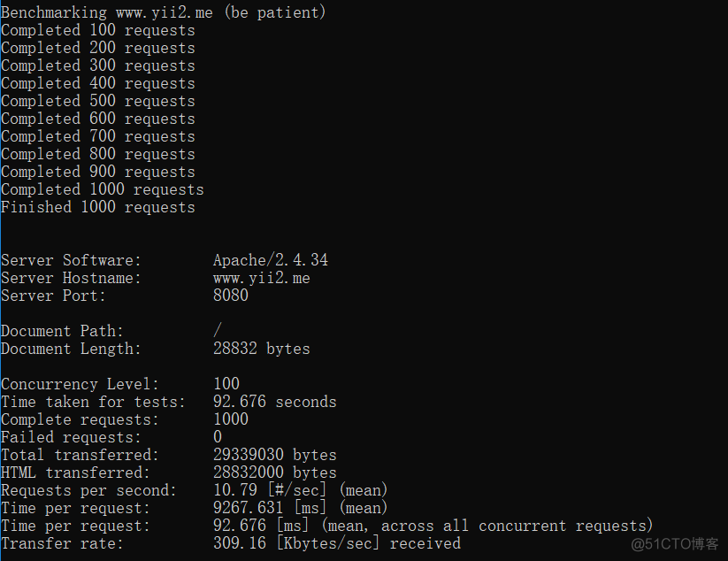The width and height of the screenshot is (728, 561).
Task: Click the Concurrency Level value 100
Action: click(226, 384)
